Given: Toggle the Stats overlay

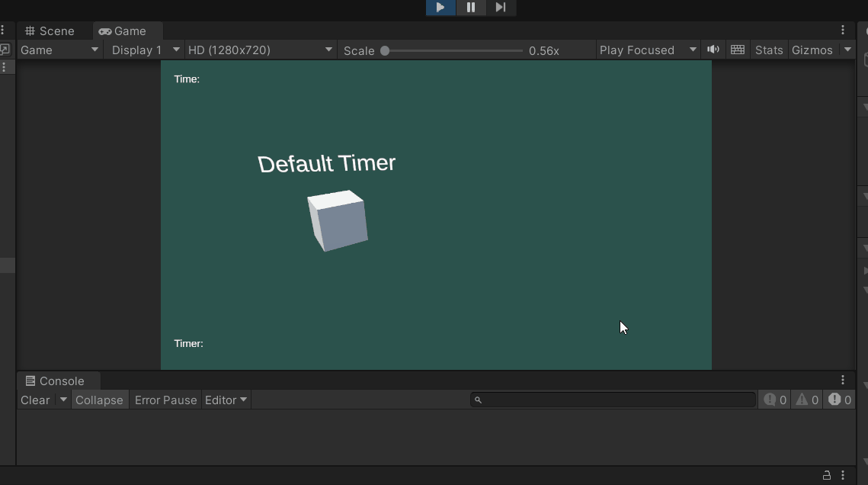Looking at the screenshot, I should click(x=769, y=50).
